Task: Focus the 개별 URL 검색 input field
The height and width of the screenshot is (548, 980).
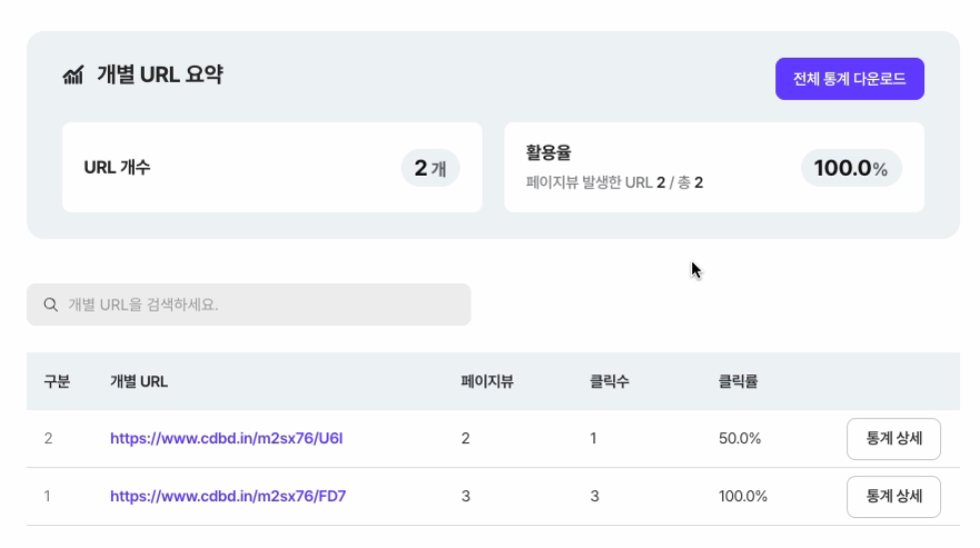Action: point(260,305)
